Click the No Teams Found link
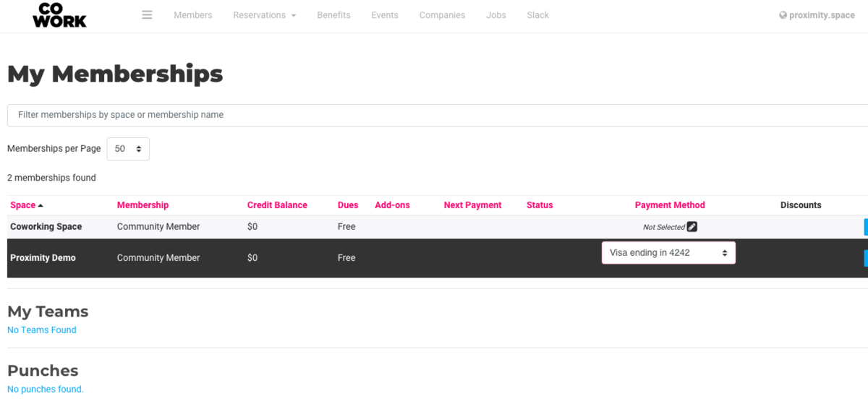 click(x=42, y=330)
